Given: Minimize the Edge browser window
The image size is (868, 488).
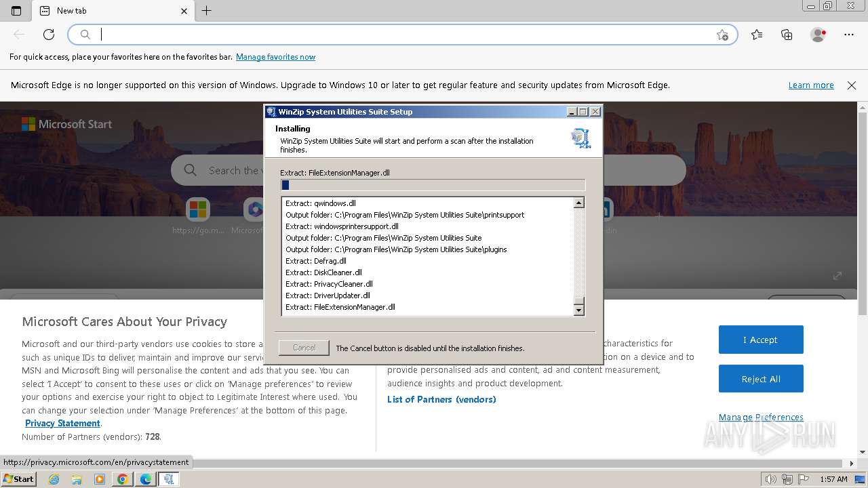Looking at the screenshot, I should pyautogui.click(x=812, y=6).
